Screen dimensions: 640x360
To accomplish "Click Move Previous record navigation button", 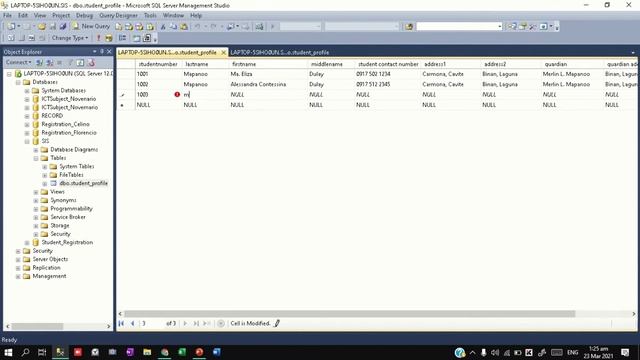I will pyautogui.click(x=133, y=323).
